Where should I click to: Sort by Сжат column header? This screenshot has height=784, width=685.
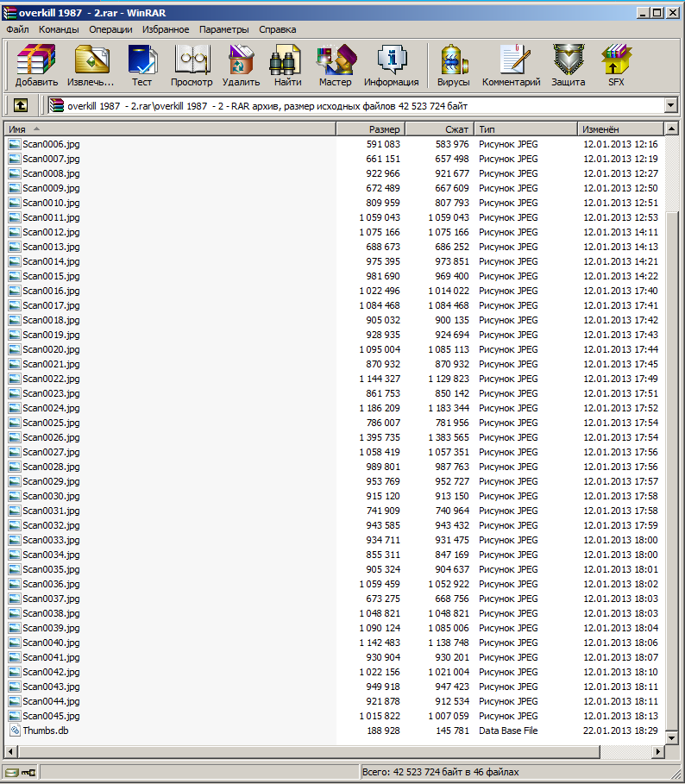439,129
